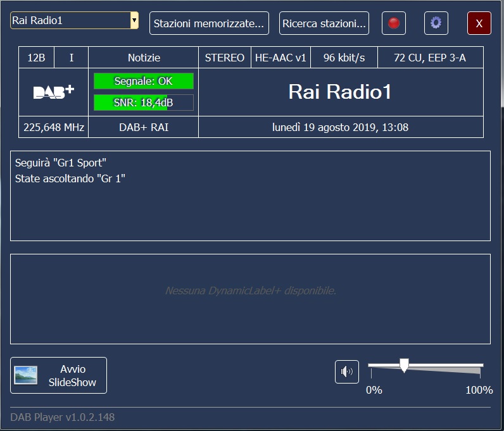Image resolution: width=504 pixels, height=431 pixels.
Task: Open settings via the gear icon
Action: click(436, 23)
